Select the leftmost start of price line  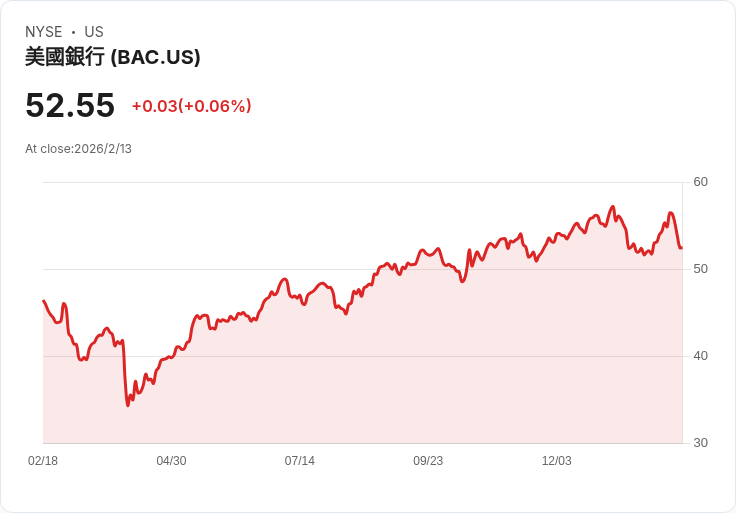pos(44,300)
